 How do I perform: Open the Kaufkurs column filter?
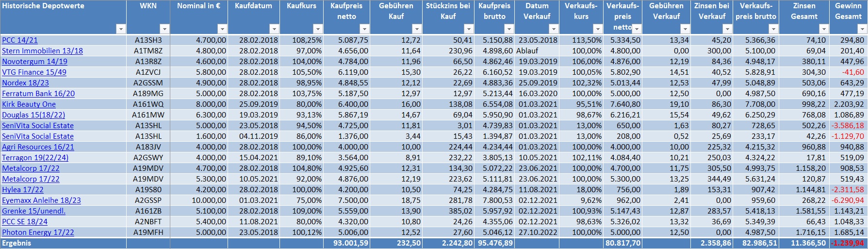pos(317,29)
